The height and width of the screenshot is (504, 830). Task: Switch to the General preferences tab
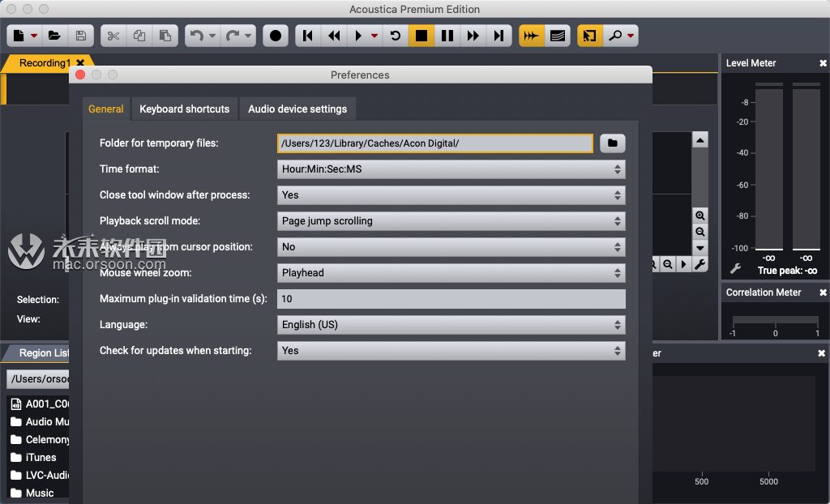click(106, 109)
